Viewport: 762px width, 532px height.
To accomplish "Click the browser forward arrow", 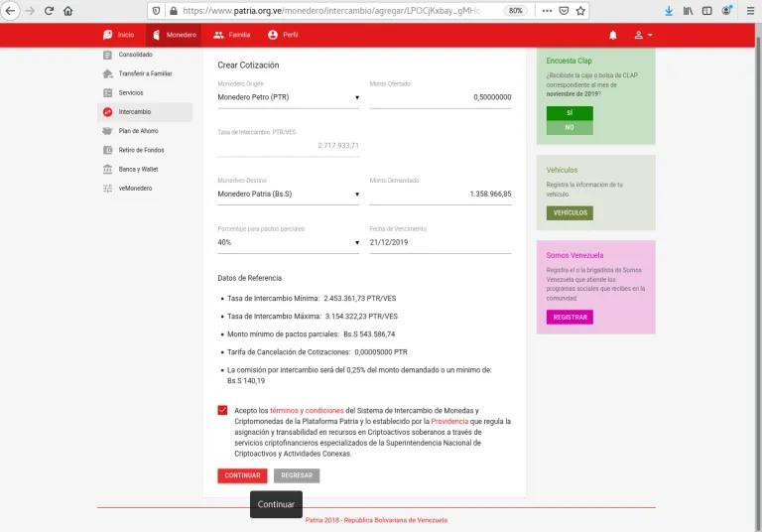I will tap(30, 11).
